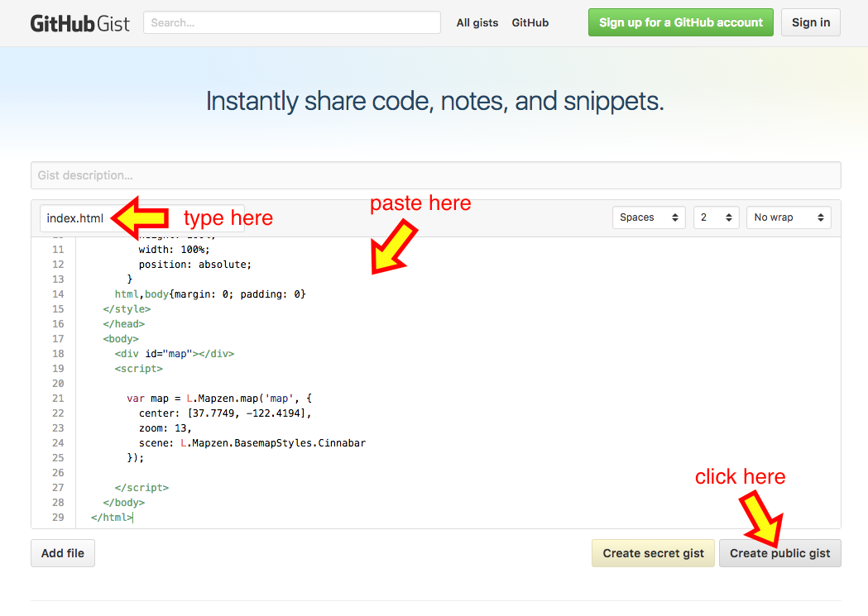Go to the GitHub link
The image size is (868, 616).
530,22
